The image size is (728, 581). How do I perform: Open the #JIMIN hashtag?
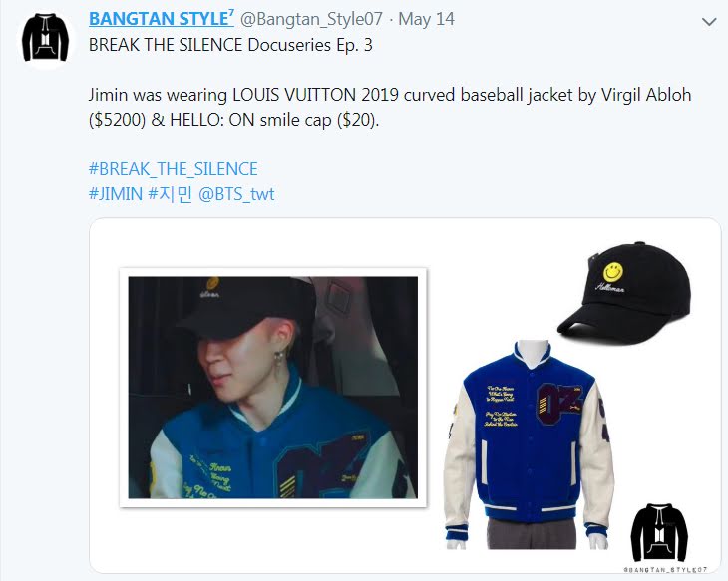pyautogui.click(x=116, y=194)
